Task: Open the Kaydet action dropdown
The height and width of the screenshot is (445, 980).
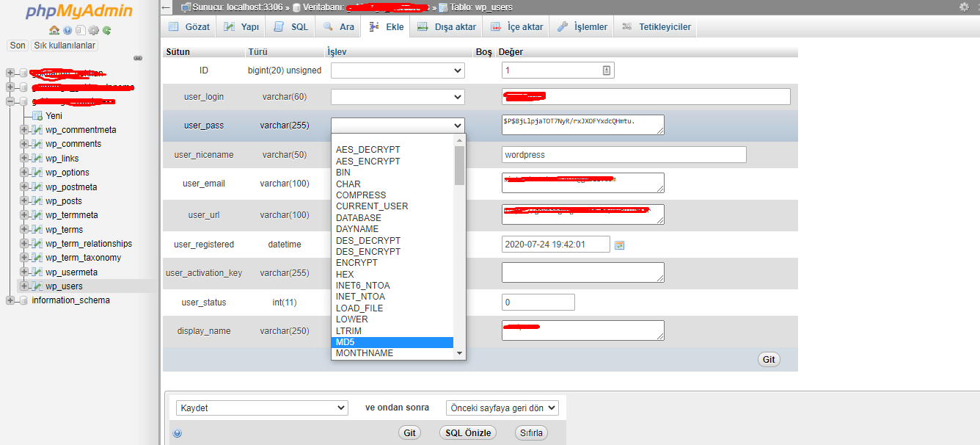Action: click(263, 408)
